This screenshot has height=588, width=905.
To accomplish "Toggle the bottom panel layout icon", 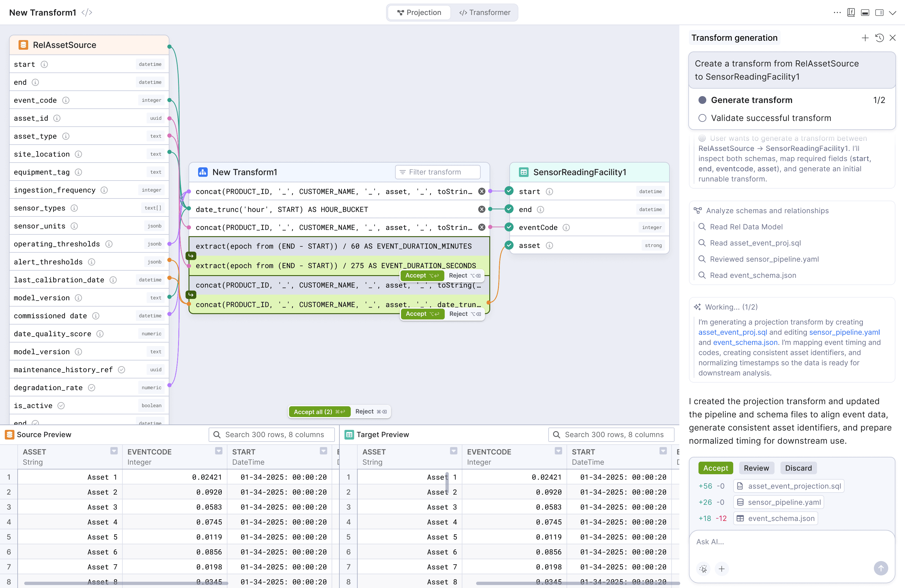I will (865, 13).
